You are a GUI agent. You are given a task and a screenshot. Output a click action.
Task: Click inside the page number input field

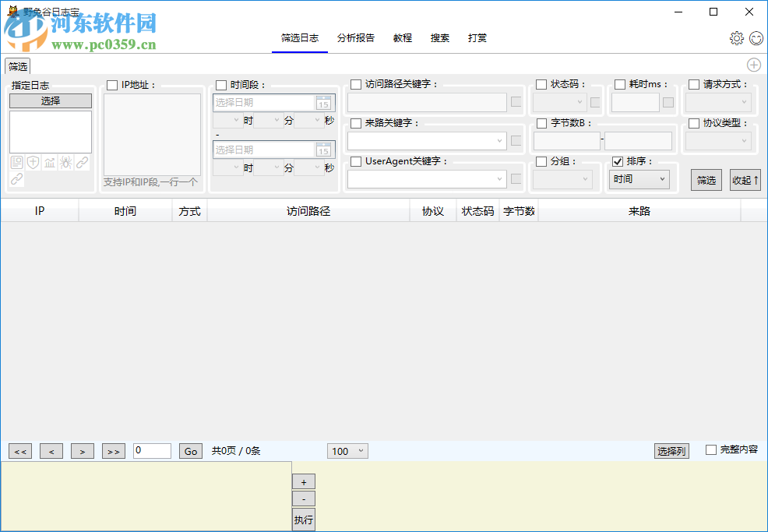pos(152,450)
